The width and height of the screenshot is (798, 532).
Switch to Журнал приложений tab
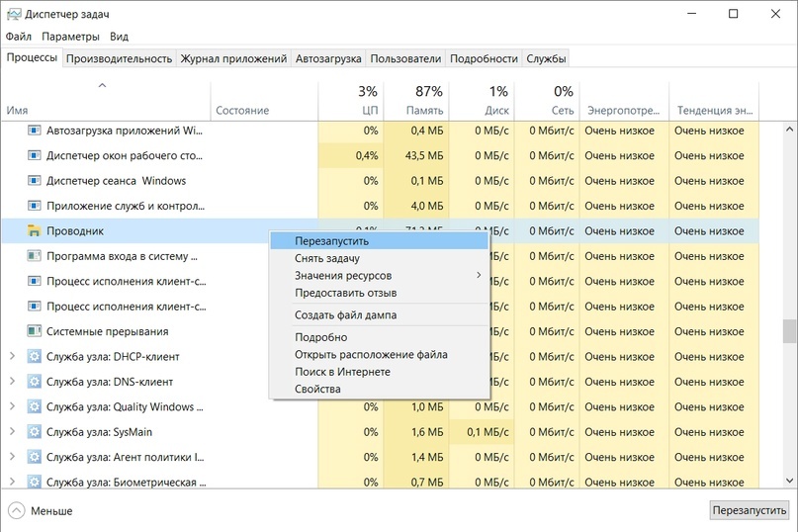point(233,58)
